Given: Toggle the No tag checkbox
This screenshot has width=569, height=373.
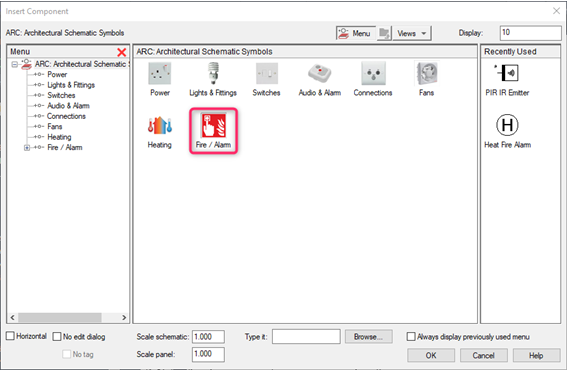Looking at the screenshot, I should [67, 354].
